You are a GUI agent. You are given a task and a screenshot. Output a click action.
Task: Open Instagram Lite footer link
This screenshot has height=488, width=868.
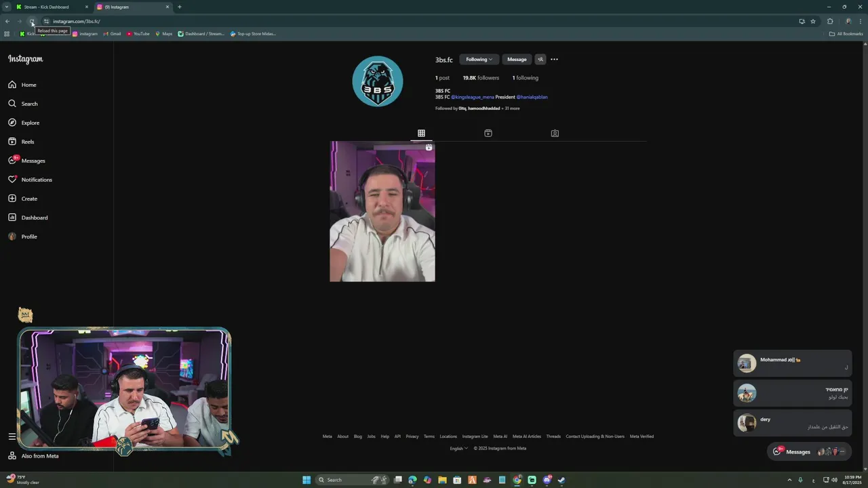[475, 436]
